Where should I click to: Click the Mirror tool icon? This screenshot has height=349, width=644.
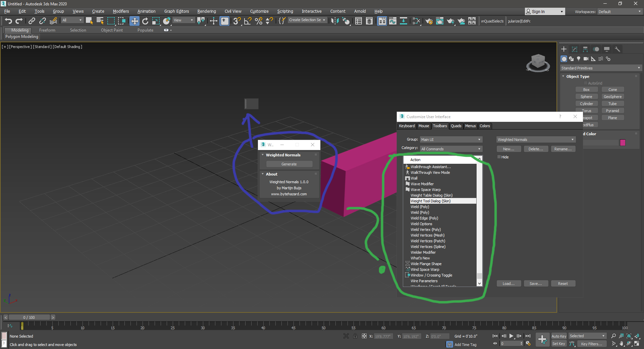[334, 21]
